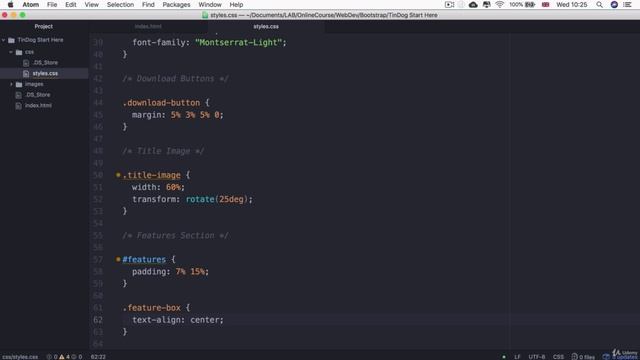Open the Help menu
640x360 pixels.
point(236,4)
